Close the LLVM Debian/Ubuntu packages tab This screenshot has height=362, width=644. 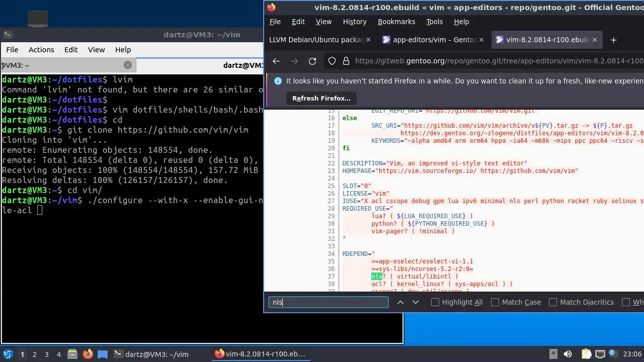(368, 40)
